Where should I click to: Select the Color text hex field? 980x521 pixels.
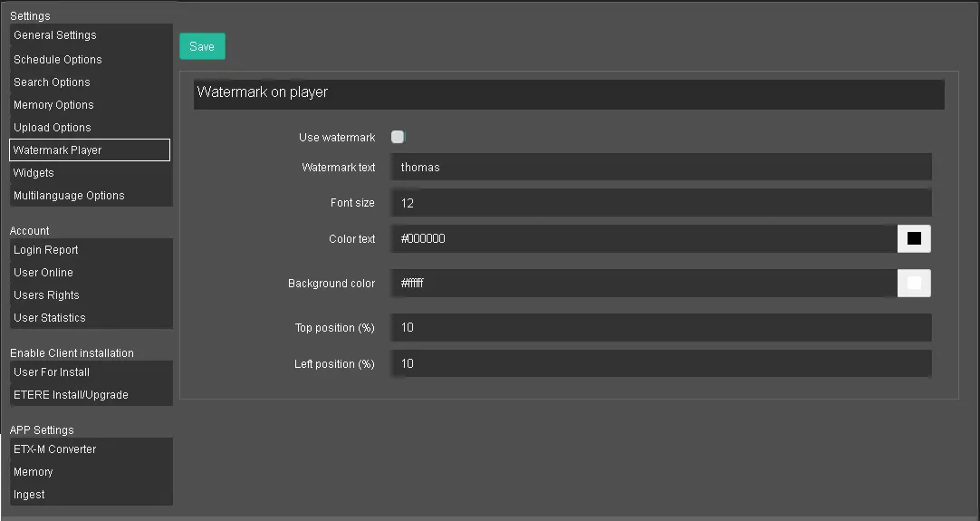point(643,239)
